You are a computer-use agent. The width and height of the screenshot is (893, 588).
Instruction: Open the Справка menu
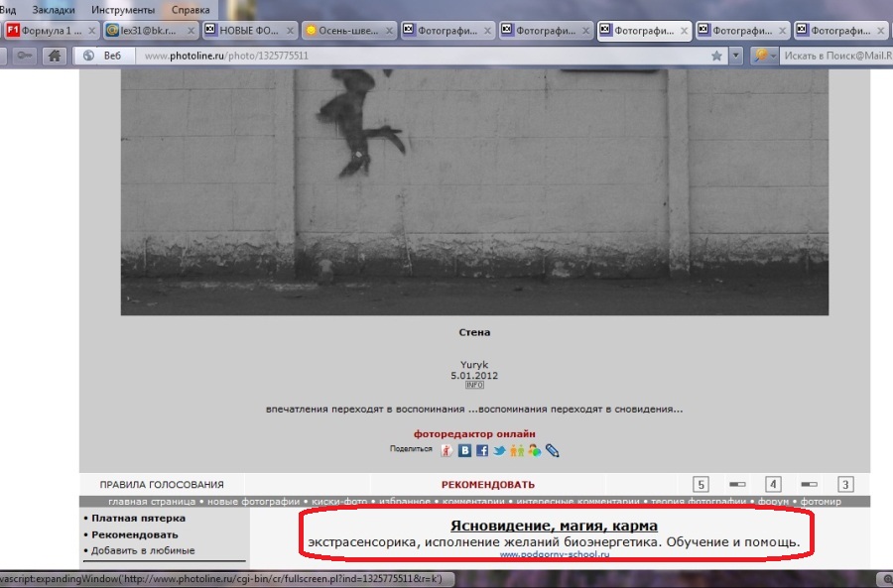point(191,10)
